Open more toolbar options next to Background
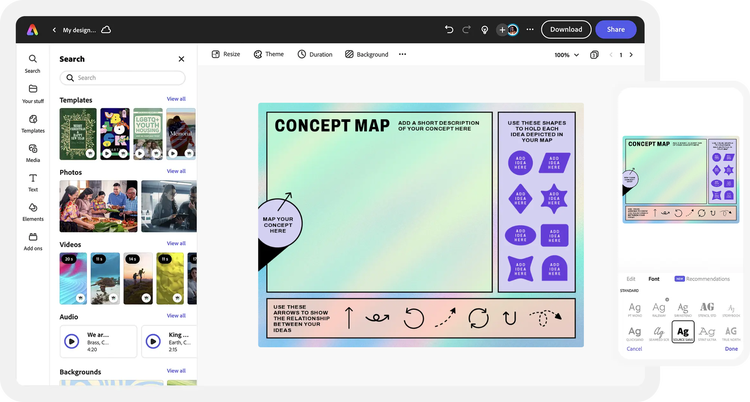This screenshot has width=750, height=402. (x=402, y=54)
